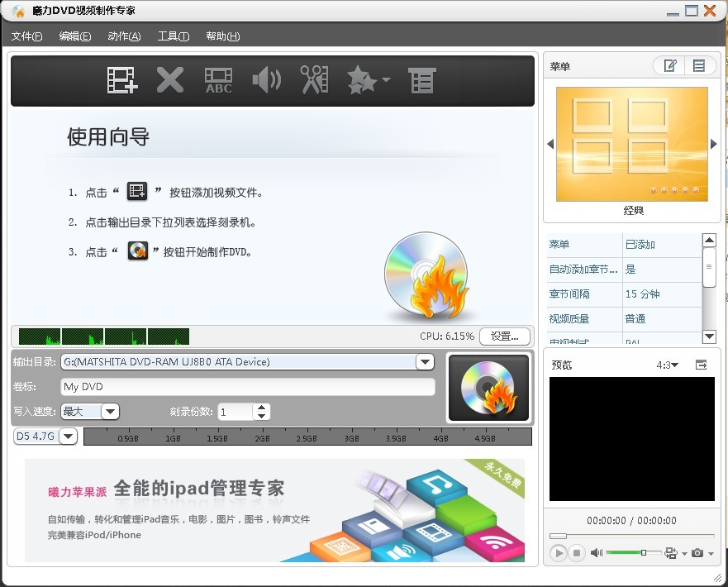Click the add video file toolbar icon
This screenshot has width=728, height=587.
[122, 80]
